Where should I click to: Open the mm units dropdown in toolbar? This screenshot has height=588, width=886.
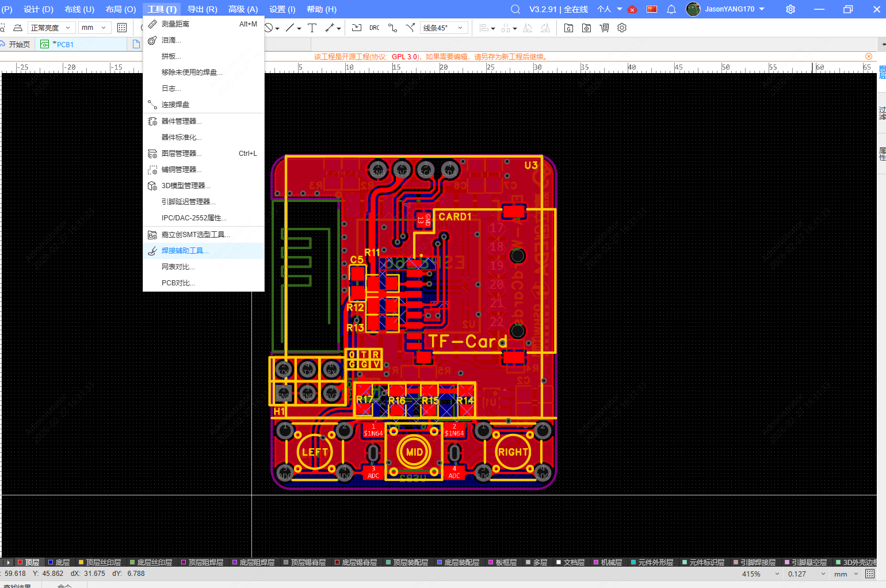click(x=94, y=28)
